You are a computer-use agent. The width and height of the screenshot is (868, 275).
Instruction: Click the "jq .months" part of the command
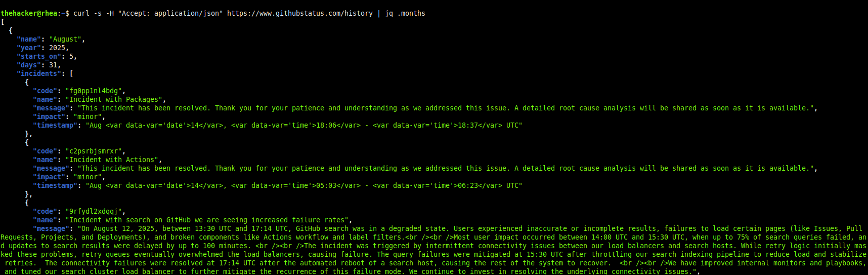(x=405, y=14)
